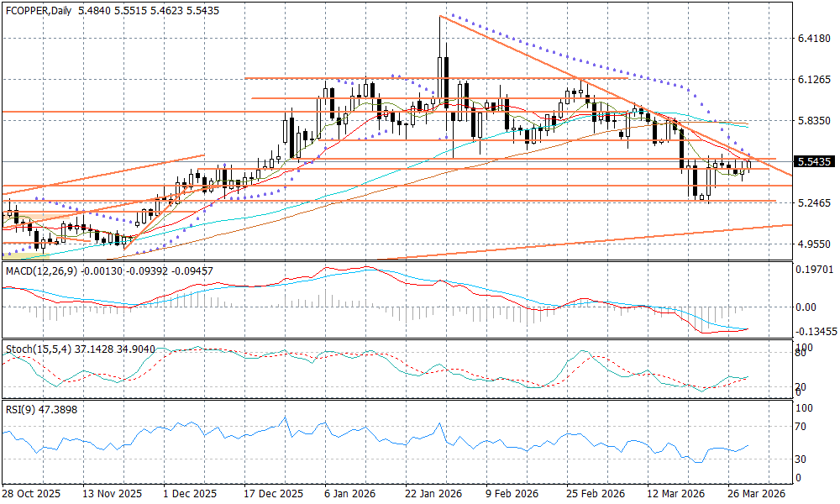840x504 pixels.
Task: Click the 6.1265 price axis label
Action: [813, 80]
